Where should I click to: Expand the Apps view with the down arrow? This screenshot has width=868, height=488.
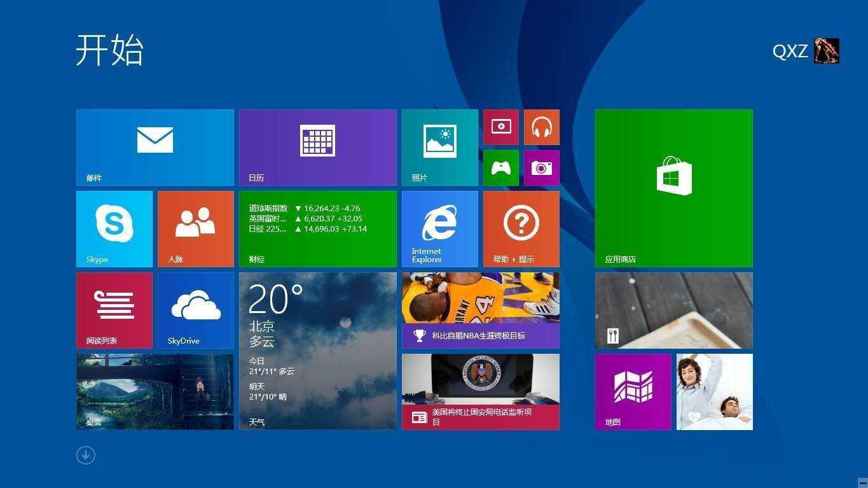[x=85, y=455]
